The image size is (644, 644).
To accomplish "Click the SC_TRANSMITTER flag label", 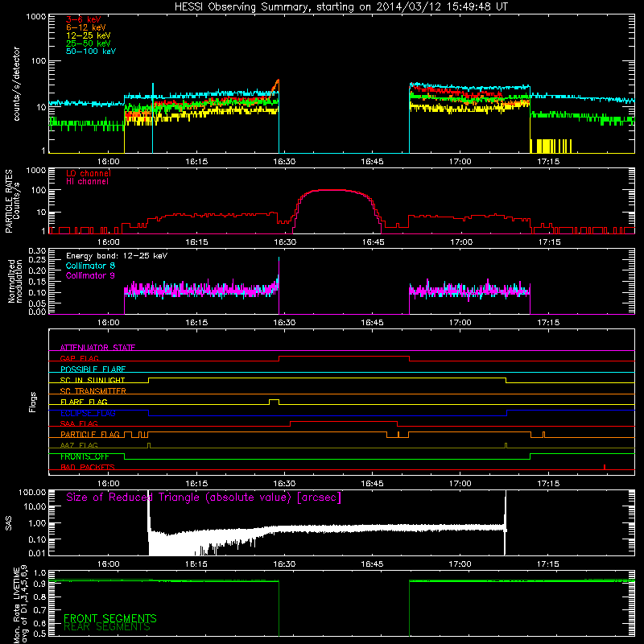I will (x=93, y=391).
